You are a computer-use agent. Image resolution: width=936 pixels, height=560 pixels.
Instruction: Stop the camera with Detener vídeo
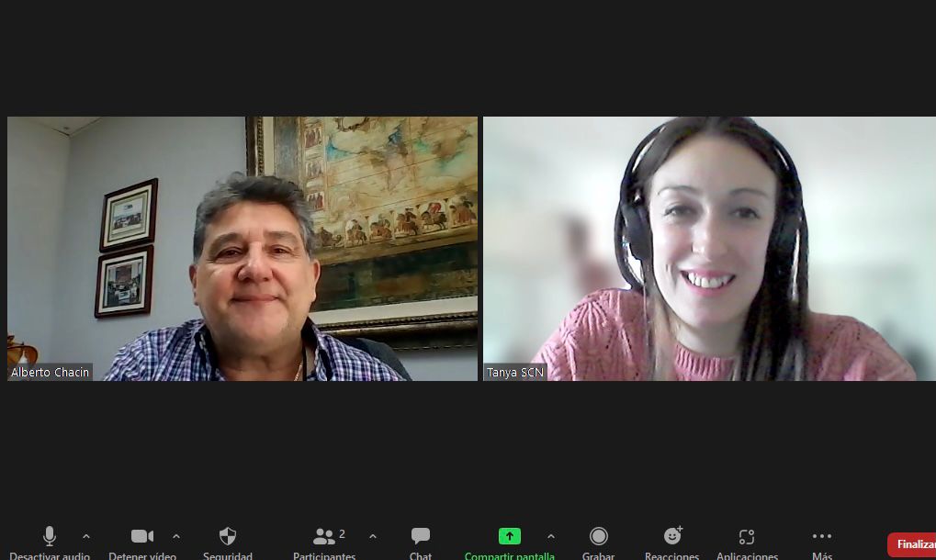142,537
